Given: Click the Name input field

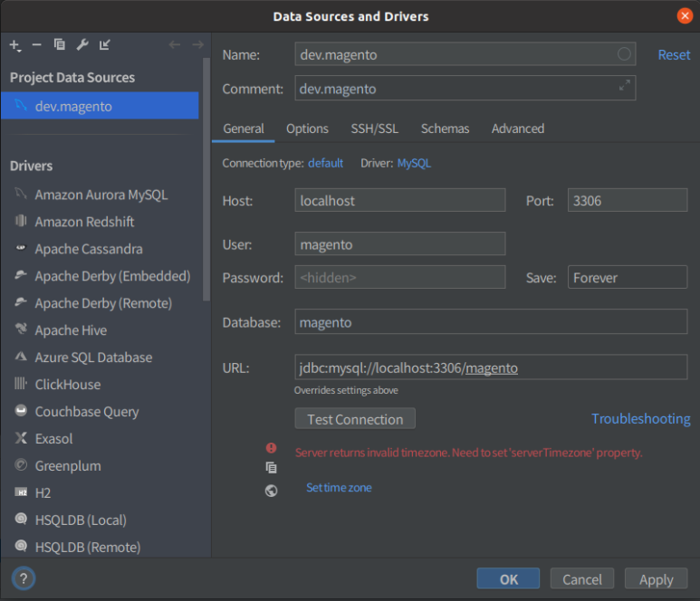Looking at the screenshot, I should click(x=465, y=54).
